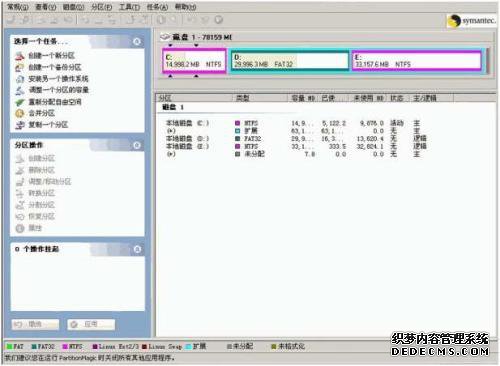Click the greyed 删除分区 operation icon
Viewport: 500px width, 366px height.
point(20,170)
